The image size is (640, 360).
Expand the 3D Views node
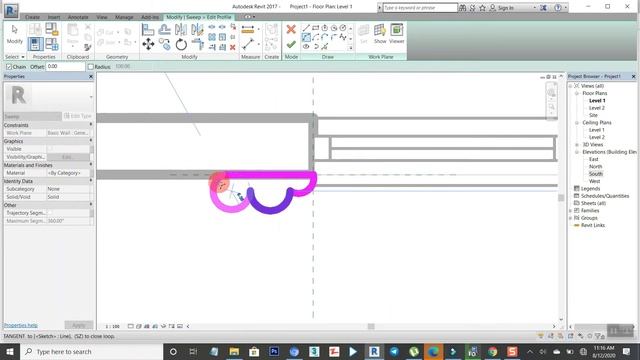pyautogui.click(x=577, y=145)
